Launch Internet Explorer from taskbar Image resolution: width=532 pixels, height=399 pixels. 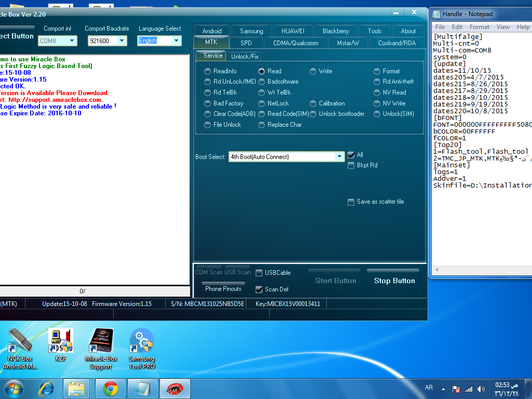46,389
